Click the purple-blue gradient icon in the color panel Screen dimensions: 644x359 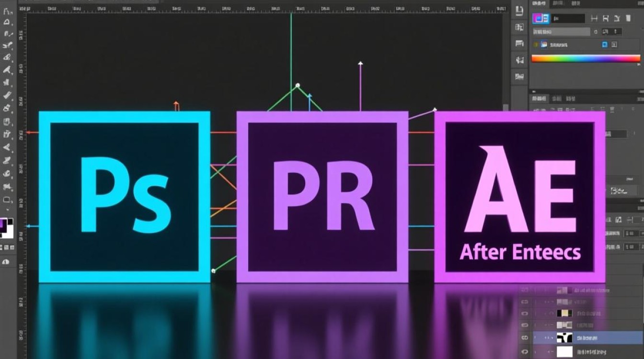[x=541, y=19]
